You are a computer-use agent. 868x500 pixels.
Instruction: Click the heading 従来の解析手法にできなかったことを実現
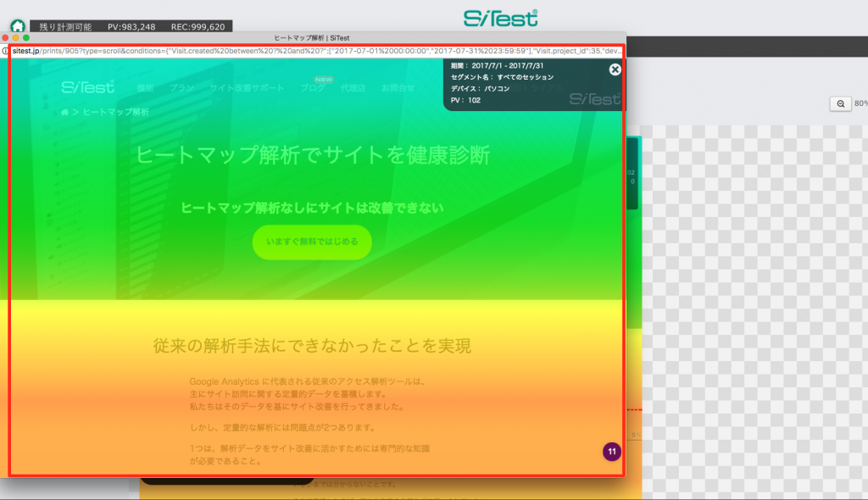[312, 346]
